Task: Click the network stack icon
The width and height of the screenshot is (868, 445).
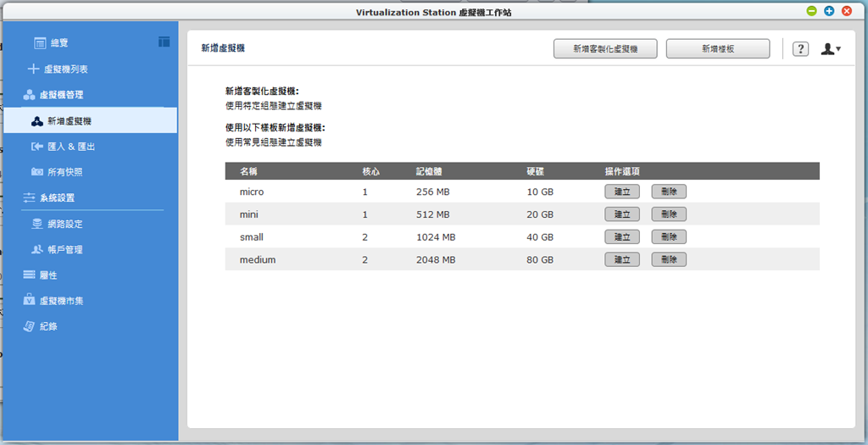Action: pos(37,224)
